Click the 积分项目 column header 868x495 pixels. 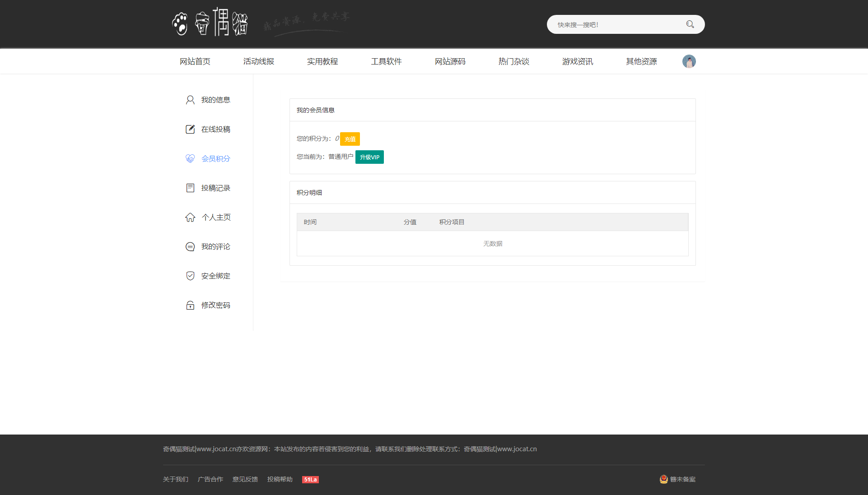coord(452,222)
